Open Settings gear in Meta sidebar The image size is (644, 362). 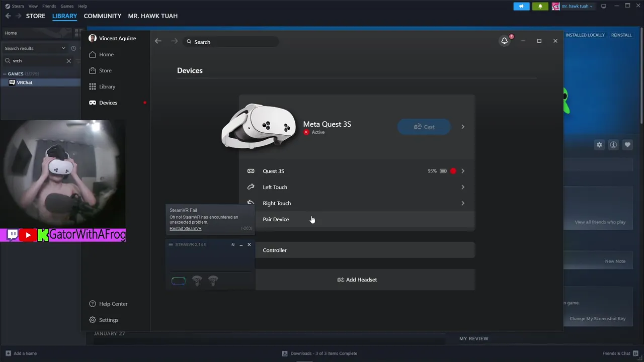click(93, 320)
